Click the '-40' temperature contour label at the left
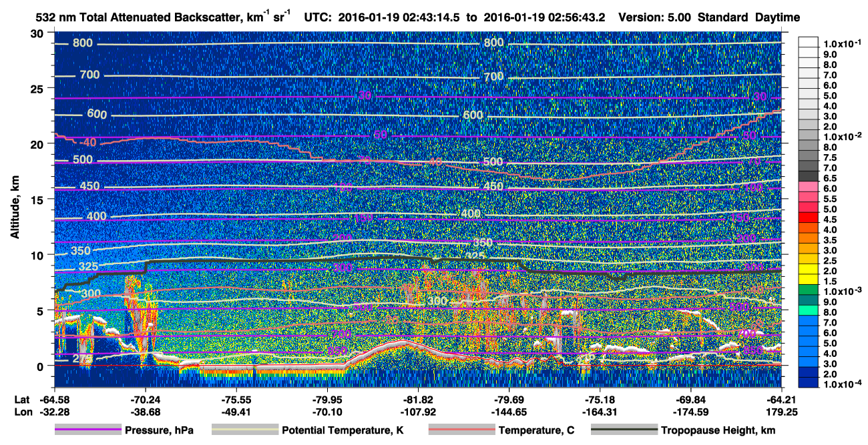Viewport: 868px width, 445px height. click(87, 142)
